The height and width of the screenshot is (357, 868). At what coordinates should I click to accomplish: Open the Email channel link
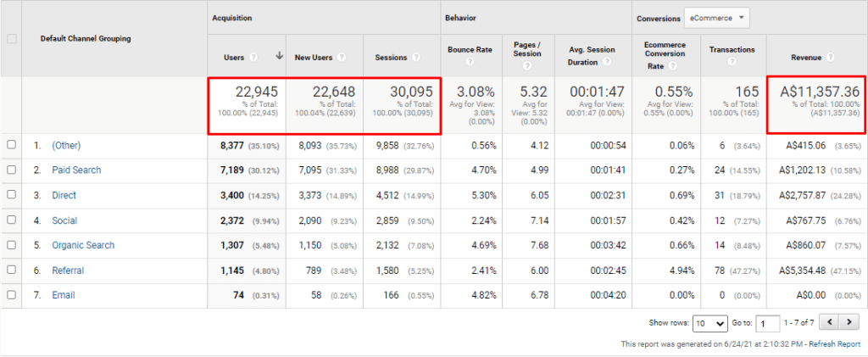63,296
